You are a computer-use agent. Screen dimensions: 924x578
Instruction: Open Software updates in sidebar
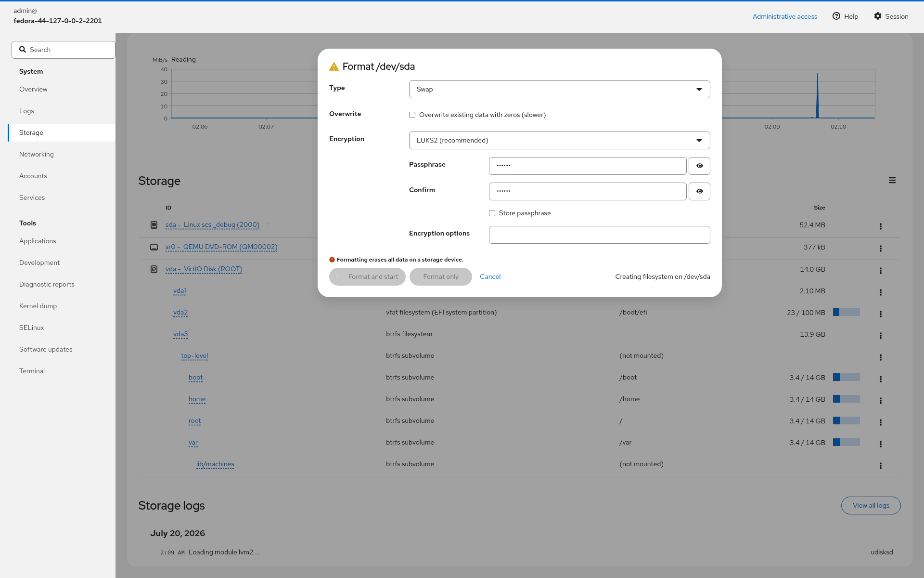pos(62,349)
